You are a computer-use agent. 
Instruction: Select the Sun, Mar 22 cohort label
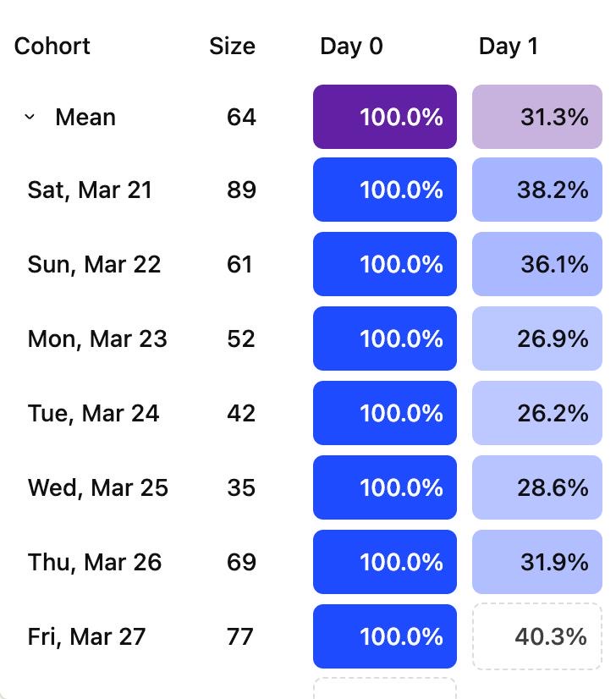pyautogui.click(x=94, y=264)
